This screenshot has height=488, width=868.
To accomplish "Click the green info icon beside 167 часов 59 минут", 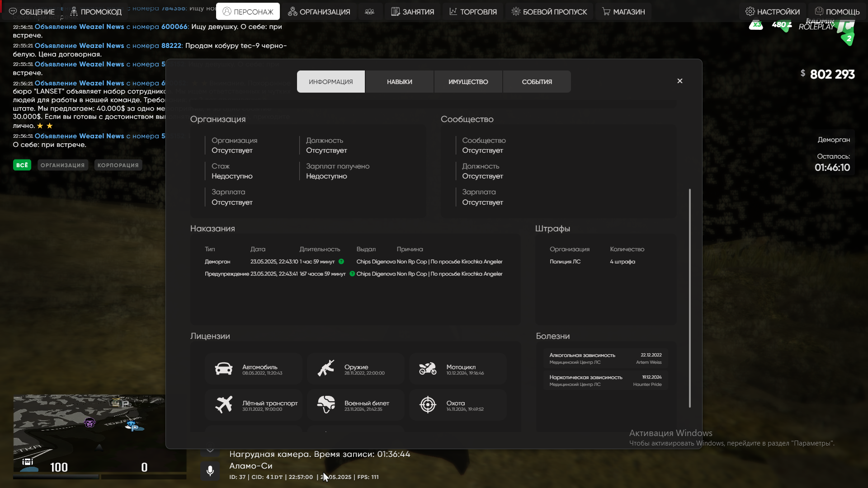I will [352, 274].
